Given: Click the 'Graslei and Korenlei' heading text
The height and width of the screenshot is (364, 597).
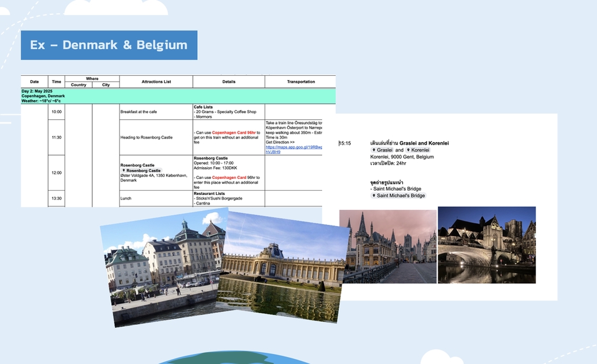Looking at the screenshot, I should point(424,143).
